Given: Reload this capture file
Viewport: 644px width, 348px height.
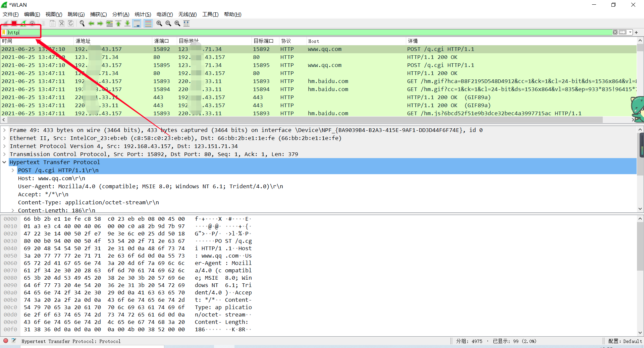Looking at the screenshot, I should [x=71, y=23].
